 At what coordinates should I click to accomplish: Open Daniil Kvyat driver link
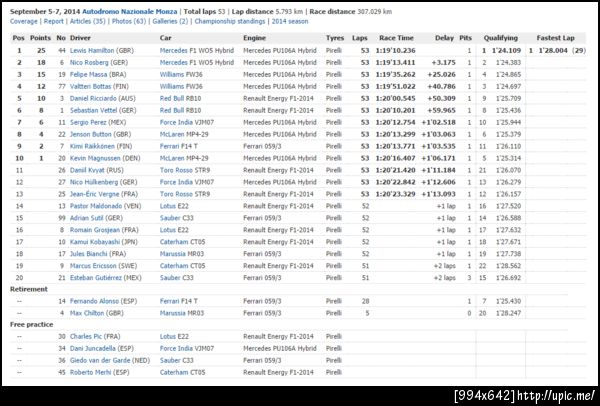coord(87,170)
